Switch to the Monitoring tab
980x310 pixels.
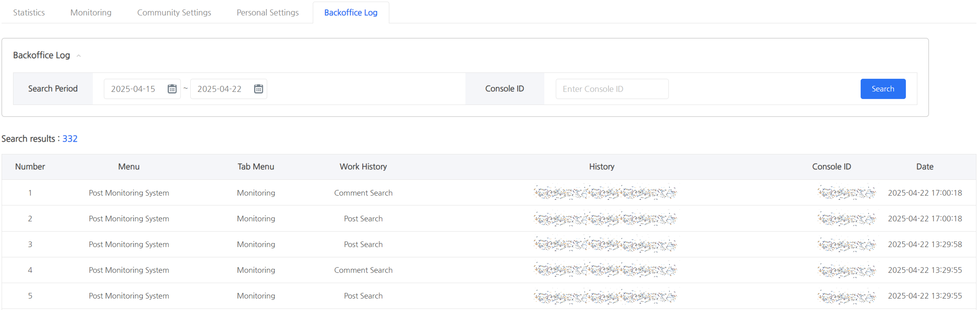[91, 13]
